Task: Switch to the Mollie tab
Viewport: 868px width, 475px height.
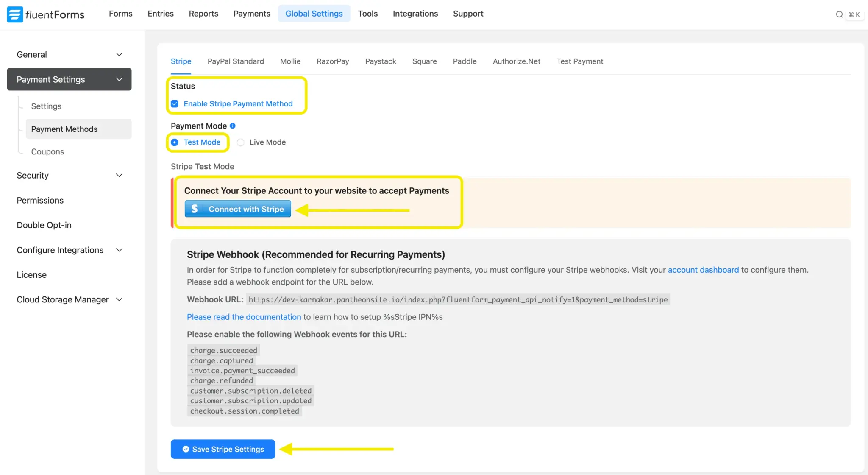Action: (290, 61)
